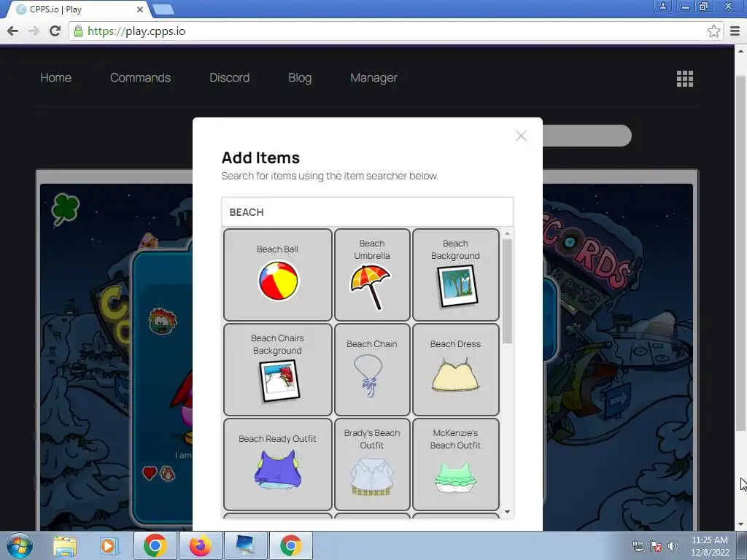Open Action Center flag icon
Viewport: 747px width, 560px height.
[x=656, y=546]
